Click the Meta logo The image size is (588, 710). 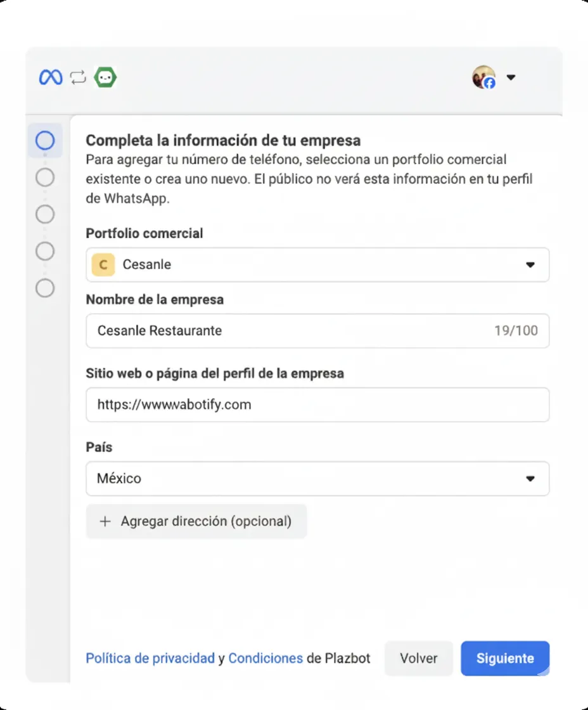coord(50,77)
